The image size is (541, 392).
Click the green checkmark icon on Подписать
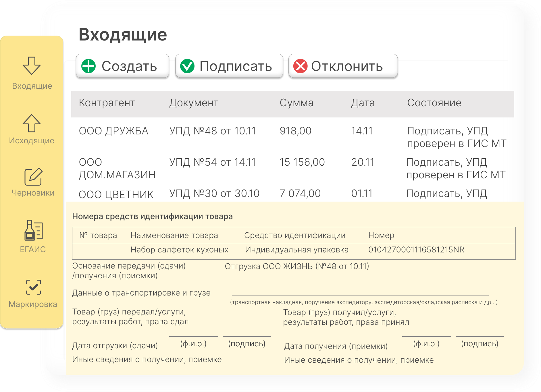187,66
